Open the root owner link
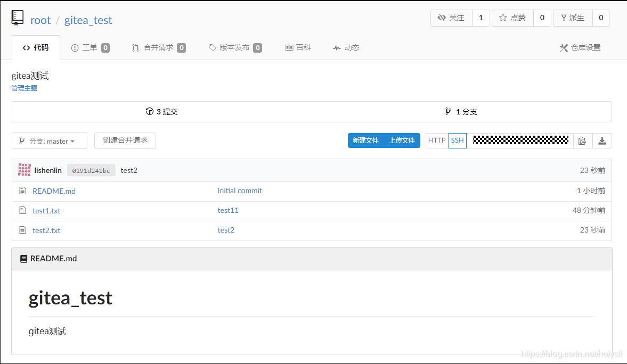 click(40, 20)
